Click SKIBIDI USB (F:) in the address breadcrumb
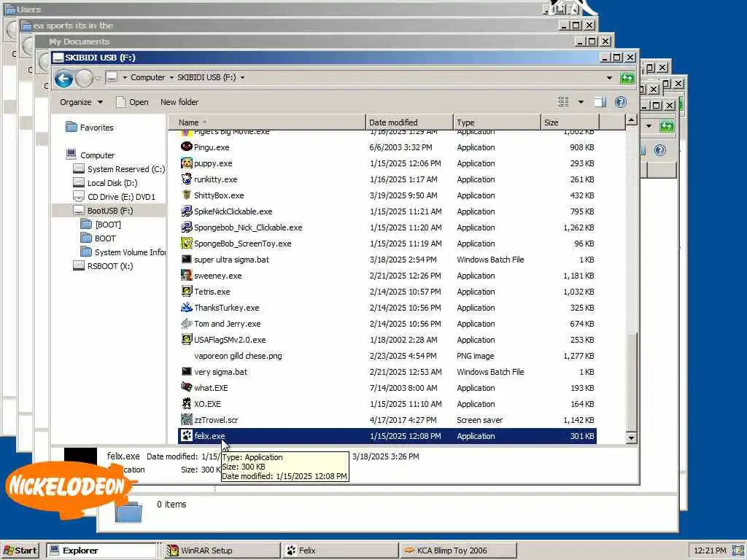Image resolution: width=747 pixels, height=560 pixels. (x=206, y=77)
